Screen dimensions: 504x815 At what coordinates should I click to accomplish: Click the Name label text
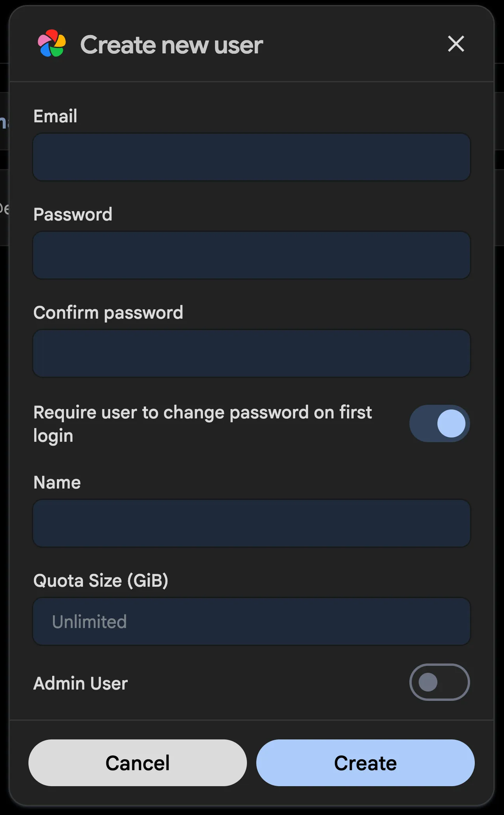point(57,482)
